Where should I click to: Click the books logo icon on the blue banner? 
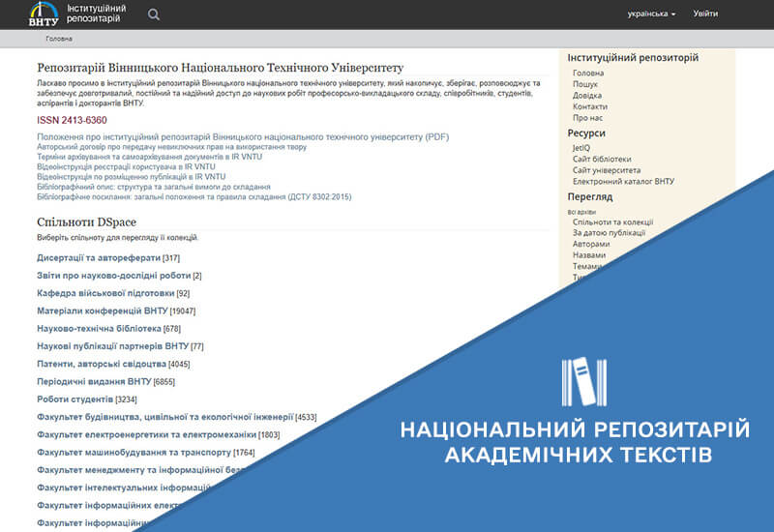coord(584,381)
